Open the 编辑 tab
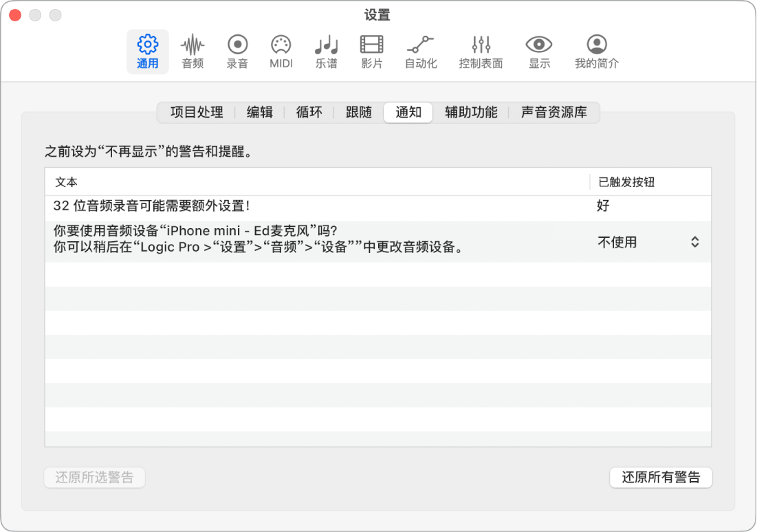 (x=259, y=113)
